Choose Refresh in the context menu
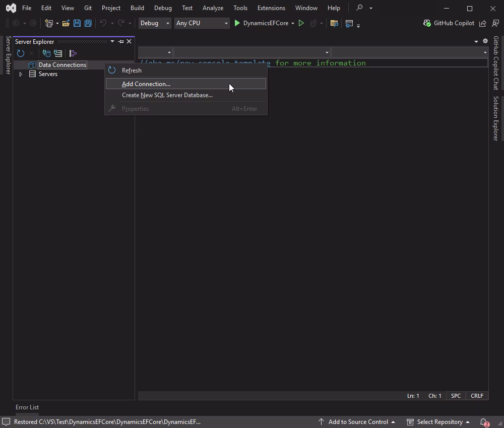 point(186,70)
